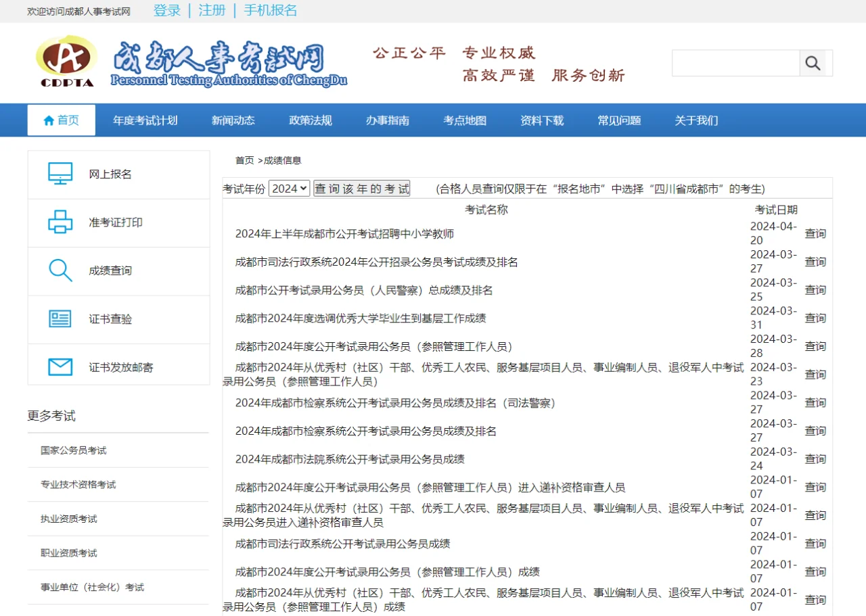Click 查询 for 2024-03-23 exam row
Image resolution: width=866 pixels, height=616 pixels.
(x=815, y=375)
